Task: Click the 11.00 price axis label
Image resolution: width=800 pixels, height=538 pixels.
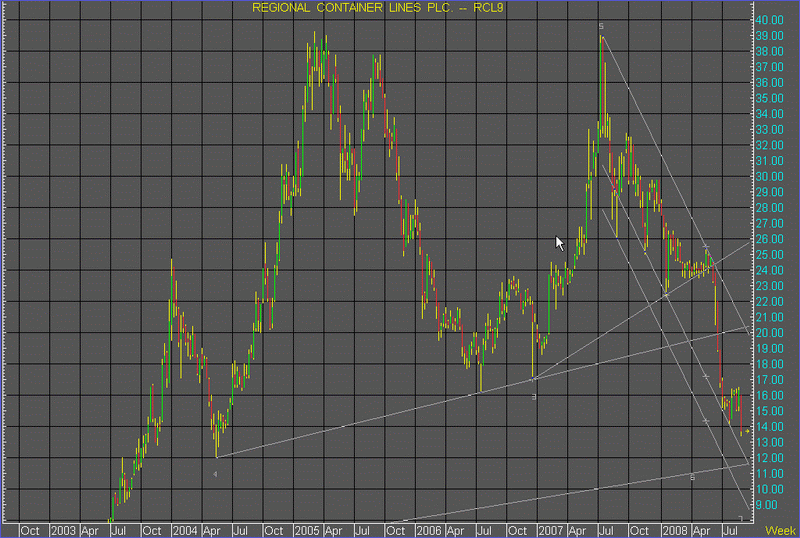Action: [769, 474]
